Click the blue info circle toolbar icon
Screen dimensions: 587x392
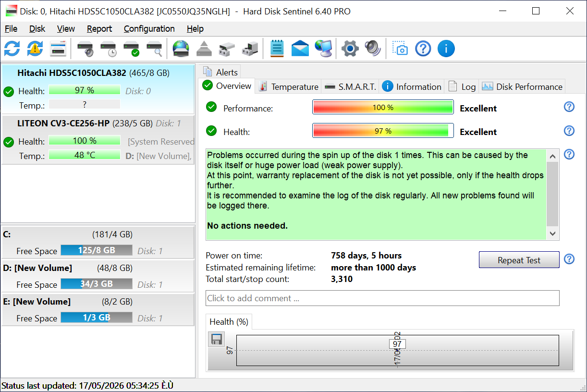coord(446,49)
